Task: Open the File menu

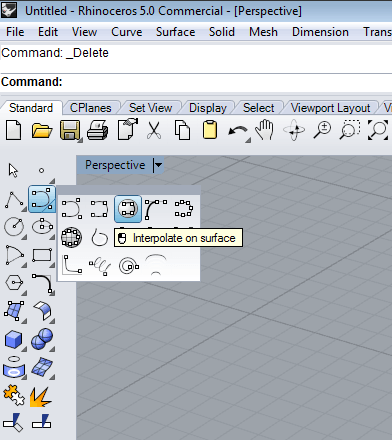Action: pos(15,32)
